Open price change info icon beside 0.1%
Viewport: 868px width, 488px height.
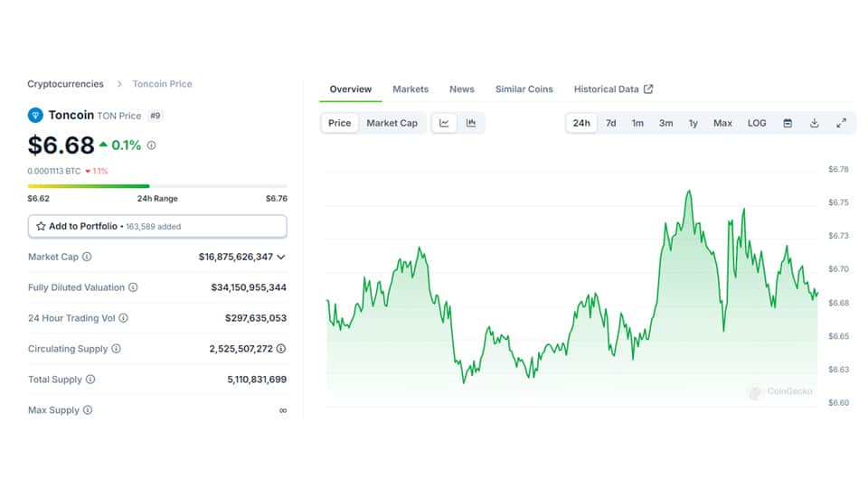(x=151, y=145)
